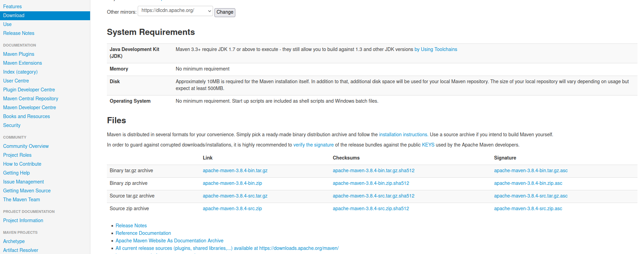Open Index (category) link
644x254 pixels.
pyautogui.click(x=20, y=72)
